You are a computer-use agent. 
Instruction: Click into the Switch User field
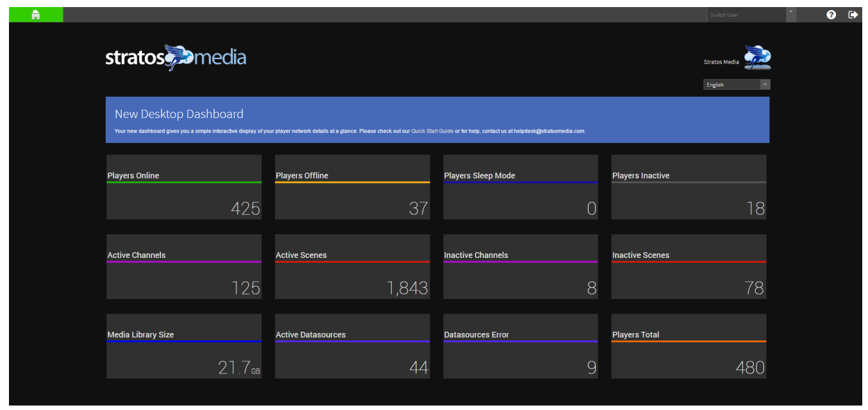tap(746, 15)
